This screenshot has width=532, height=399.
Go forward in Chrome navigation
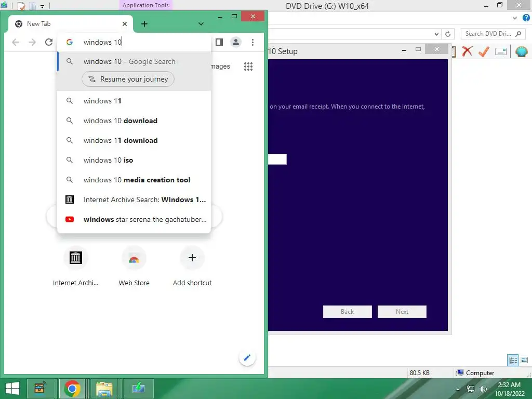[32, 42]
